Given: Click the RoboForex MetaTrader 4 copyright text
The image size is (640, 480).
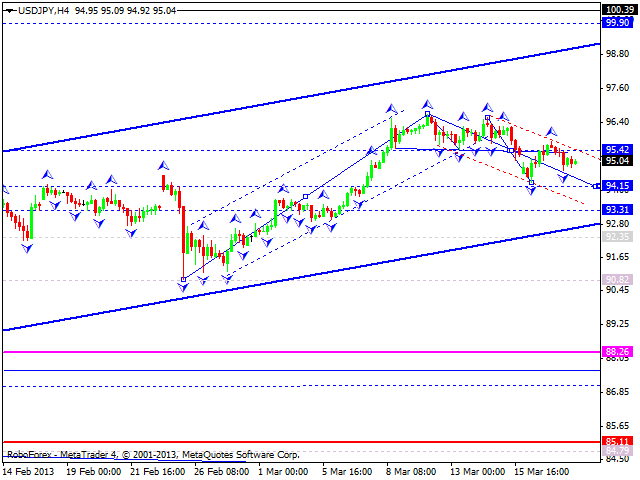Looking at the screenshot, I should pos(153,455).
